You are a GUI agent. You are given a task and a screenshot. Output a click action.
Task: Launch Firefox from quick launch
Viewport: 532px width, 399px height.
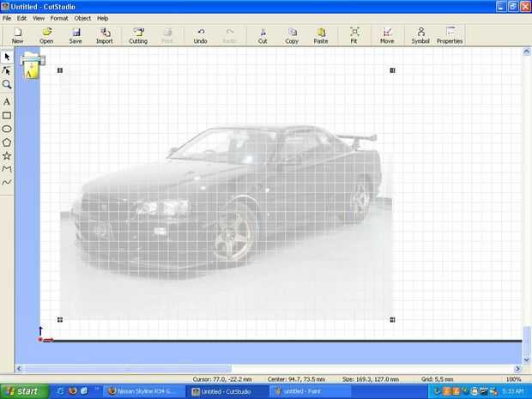tap(72, 391)
